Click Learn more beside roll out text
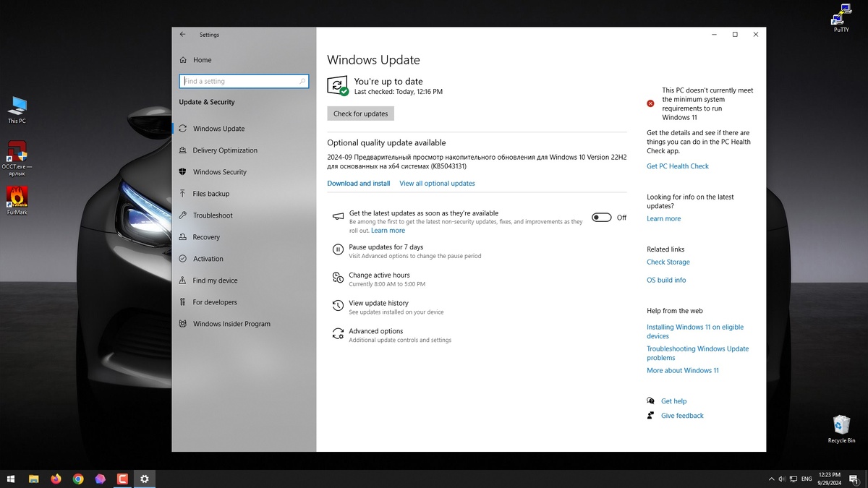Image resolution: width=868 pixels, height=488 pixels. [388, 231]
